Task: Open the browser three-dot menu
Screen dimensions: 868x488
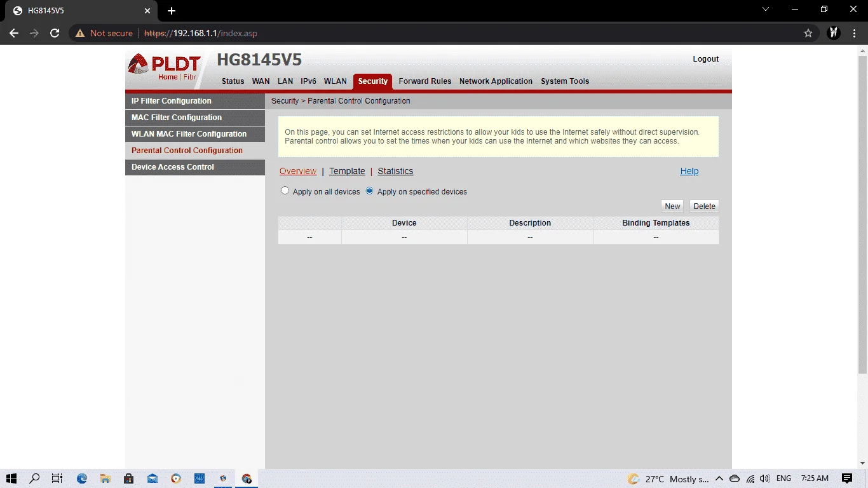Action: click(854, 33)
